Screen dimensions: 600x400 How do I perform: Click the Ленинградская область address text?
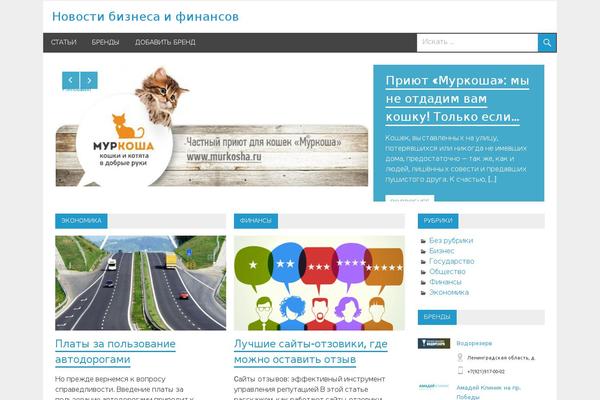pyautogui.click(x=501, y=358)
